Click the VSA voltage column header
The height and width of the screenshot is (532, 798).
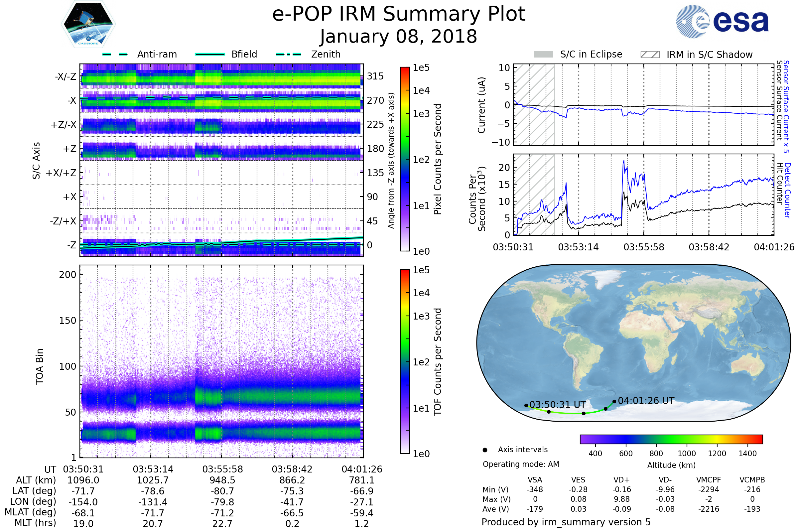coord(535,480)
